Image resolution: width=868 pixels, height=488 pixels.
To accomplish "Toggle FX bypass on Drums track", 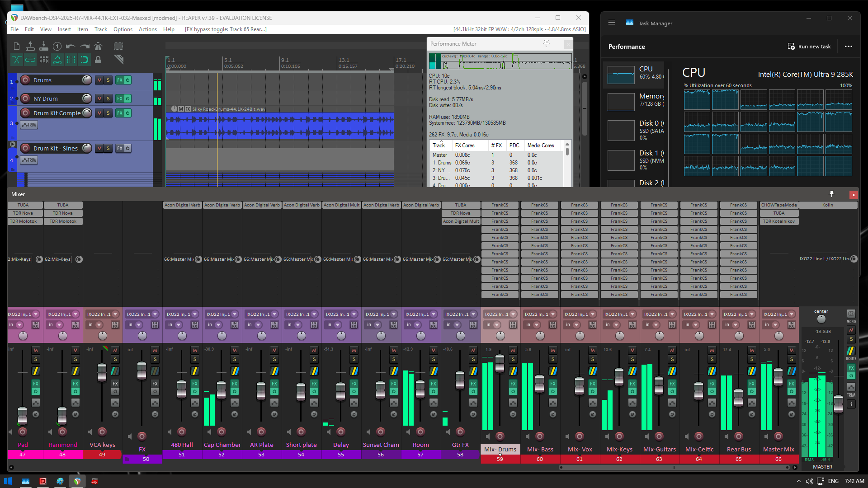I will [128, 80].
